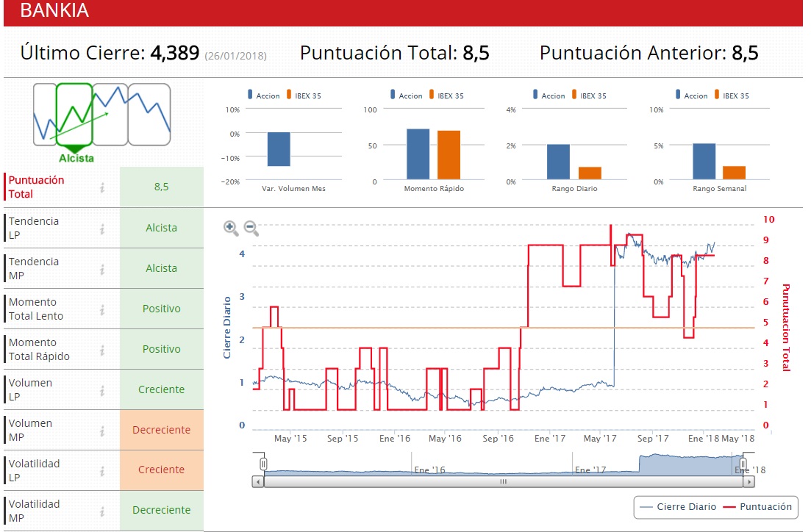This screenshot has width=811, height=532.
Task: Click the Ene '16 label in the range navigator
Action: [429, 470]
